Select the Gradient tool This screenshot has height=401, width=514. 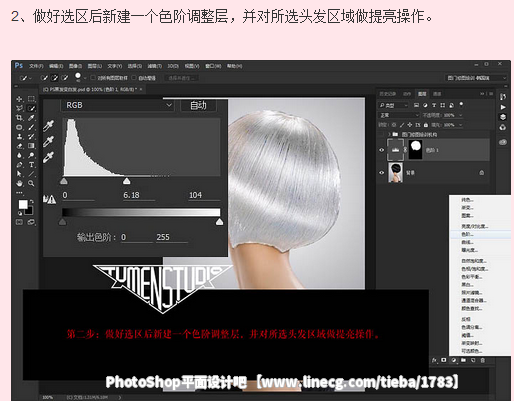31,146
